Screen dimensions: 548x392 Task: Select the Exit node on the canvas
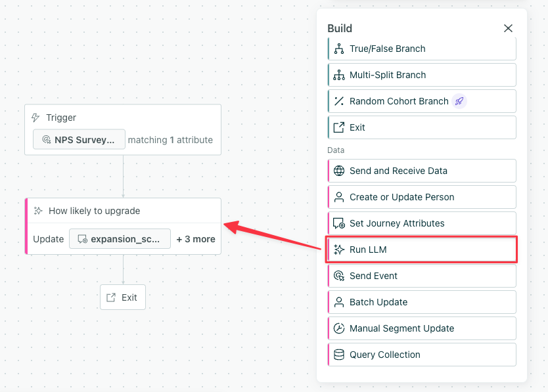(x=122, y=297)
